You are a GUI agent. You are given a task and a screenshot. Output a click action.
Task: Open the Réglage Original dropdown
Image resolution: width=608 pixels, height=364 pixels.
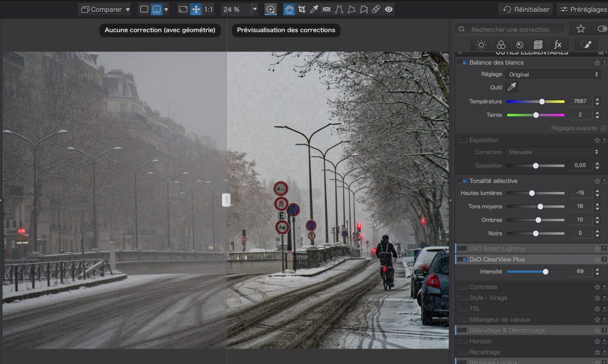pyautogui.click(x=553, y=74)
